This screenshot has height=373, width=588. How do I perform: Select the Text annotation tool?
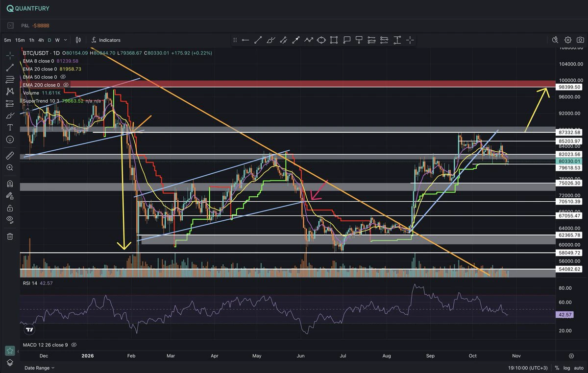click(x=10, y=127)
